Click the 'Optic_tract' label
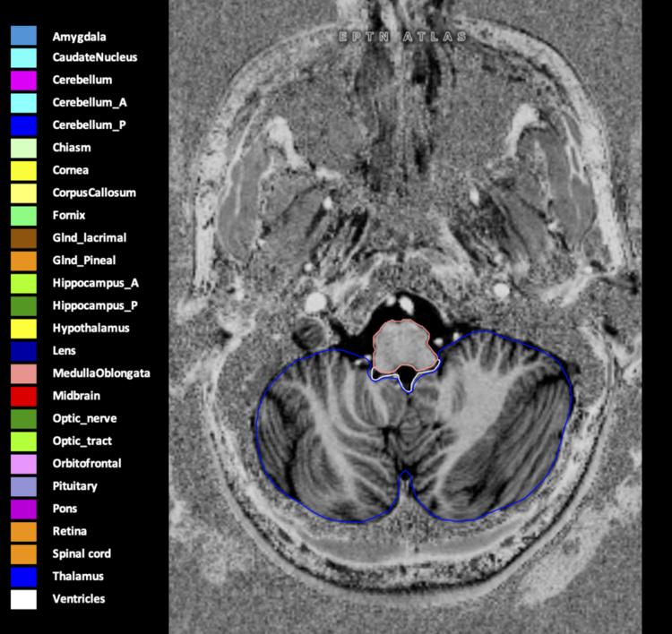 [82, 441]
